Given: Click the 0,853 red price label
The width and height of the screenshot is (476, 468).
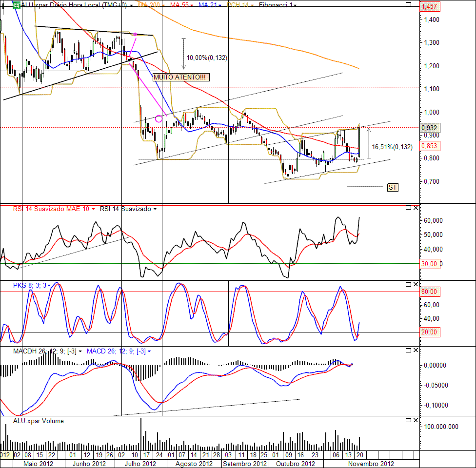Looking at the screenshot, I should click(430, 146).
